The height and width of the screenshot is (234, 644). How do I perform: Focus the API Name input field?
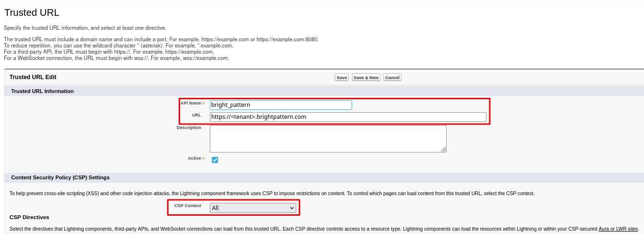pos(281,105)
